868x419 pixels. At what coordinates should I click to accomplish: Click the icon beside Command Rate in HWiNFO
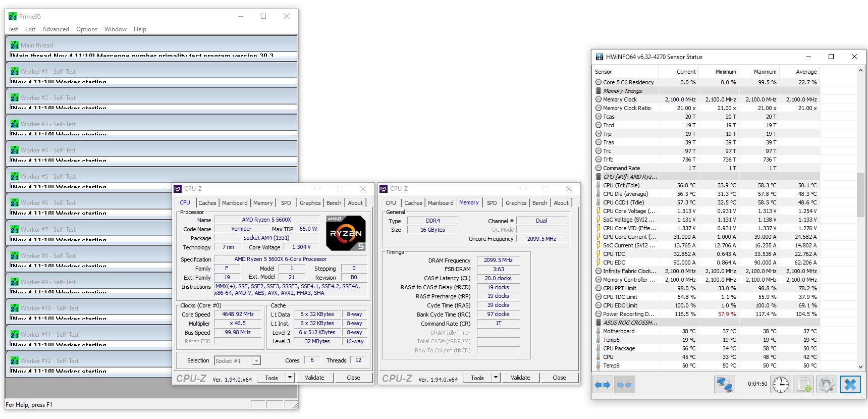click(x=599, y=168)
